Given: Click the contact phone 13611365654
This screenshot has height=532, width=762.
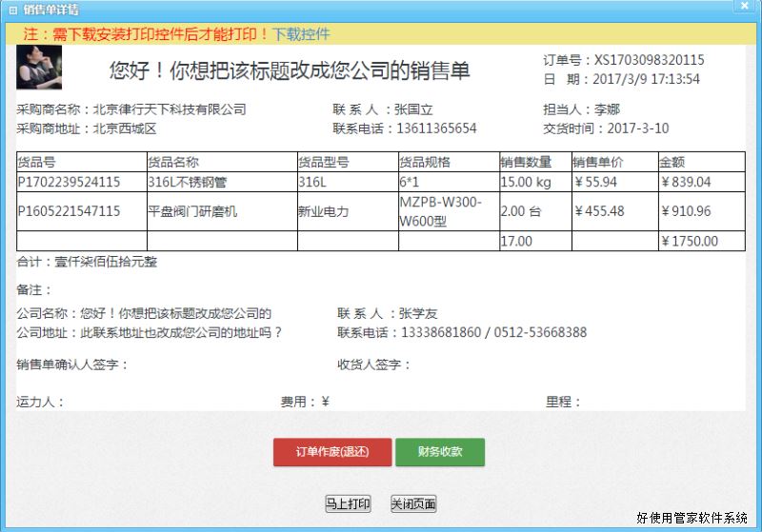Looking at the screenshot, I should click(438, 128).
